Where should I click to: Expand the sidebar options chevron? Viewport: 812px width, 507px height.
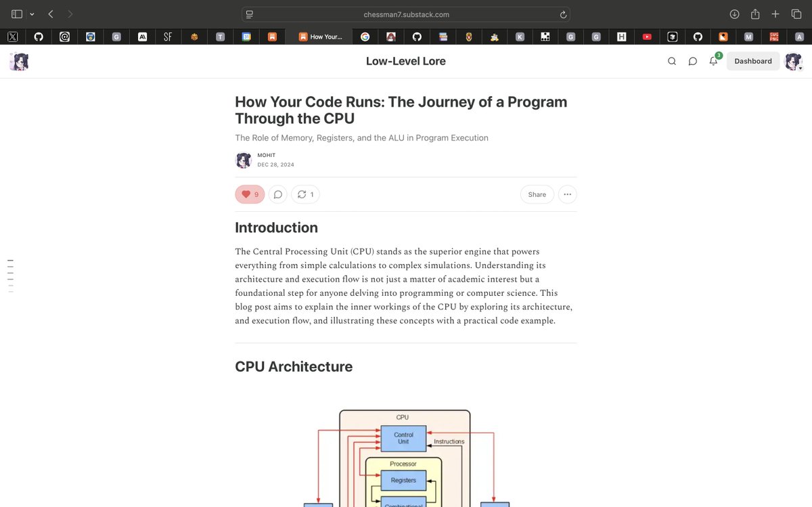pos(31,14)
